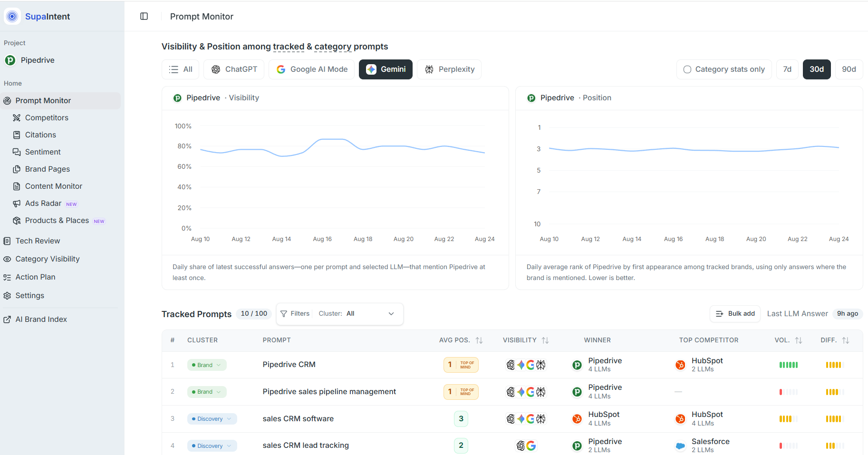Open the Cluster: All dropdown
The height and width of the screenshot is (455, 868).
click(357, 314)
